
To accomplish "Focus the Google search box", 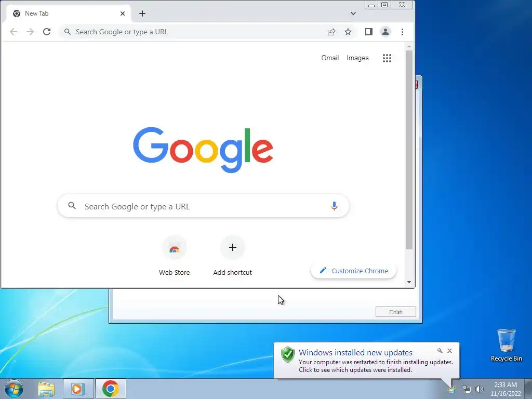I will [x=204, y=206].
